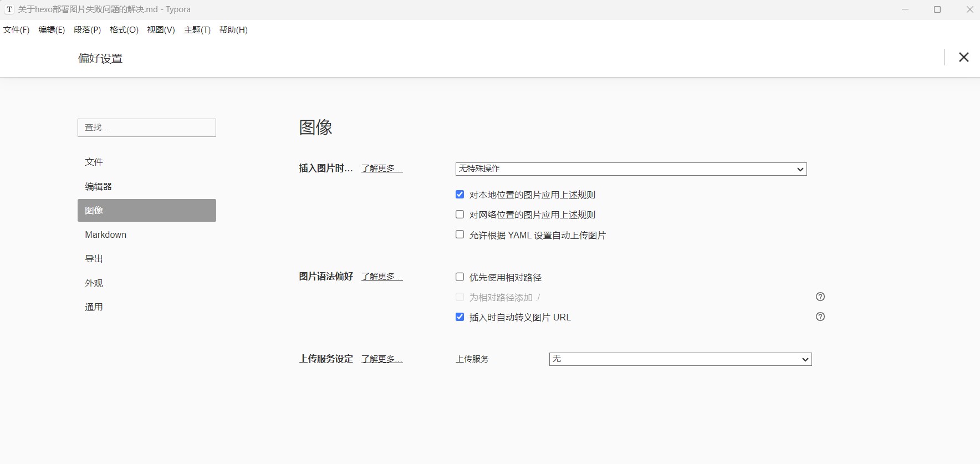Open the 无特殊操作 insert-image dropdown
The image size is (980, 464).
pyautogui.click(x=631, y=169)
